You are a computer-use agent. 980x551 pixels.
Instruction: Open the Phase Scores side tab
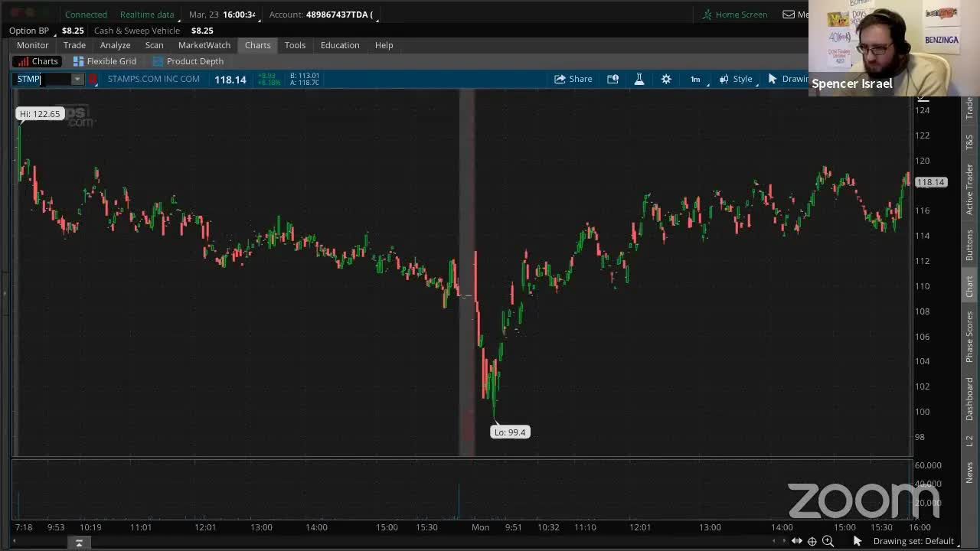click(x=969, y=337)
